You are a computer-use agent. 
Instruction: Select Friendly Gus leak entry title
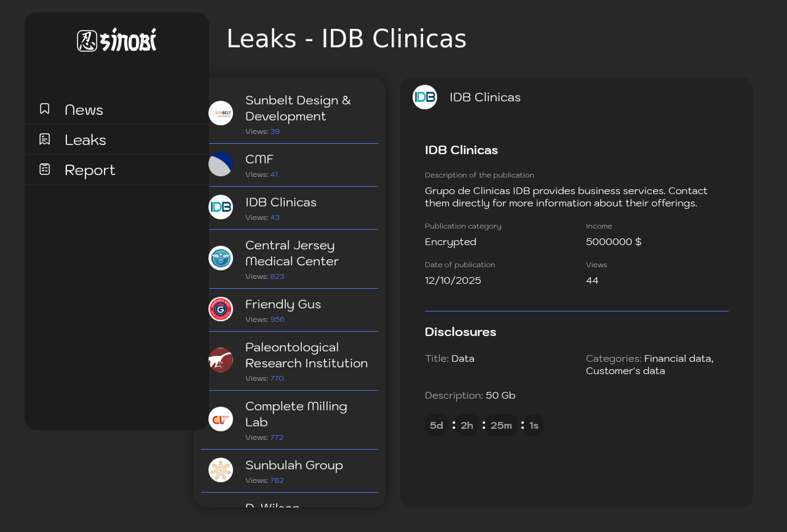click(x=283, y=304)
